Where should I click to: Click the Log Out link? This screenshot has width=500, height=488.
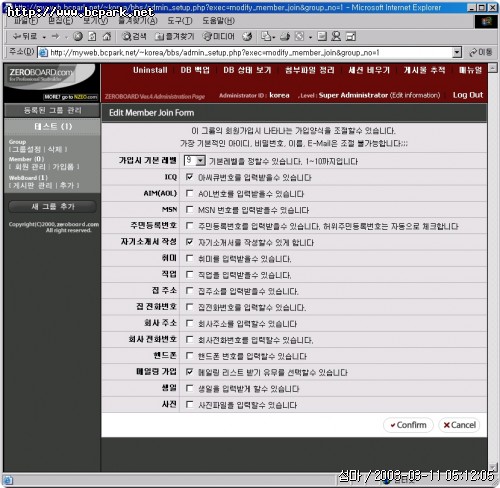tap(468, 95)
